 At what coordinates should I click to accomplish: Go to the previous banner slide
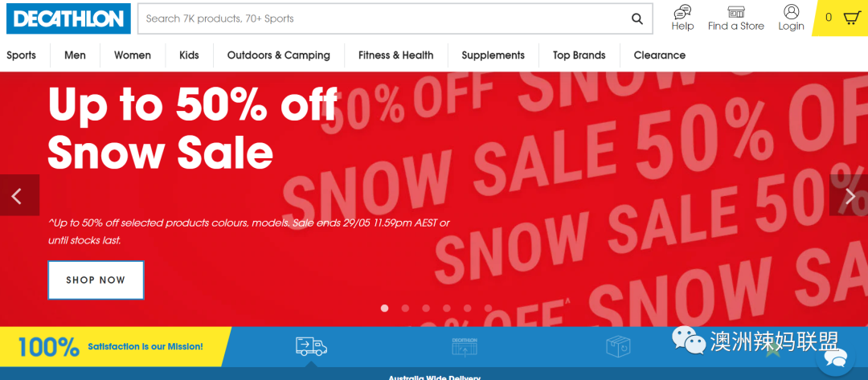[19, 195]
